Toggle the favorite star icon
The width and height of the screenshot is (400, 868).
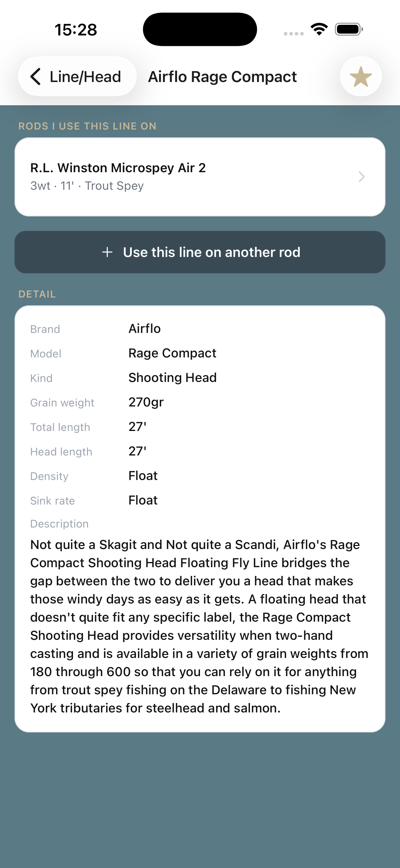pos(361,77)
